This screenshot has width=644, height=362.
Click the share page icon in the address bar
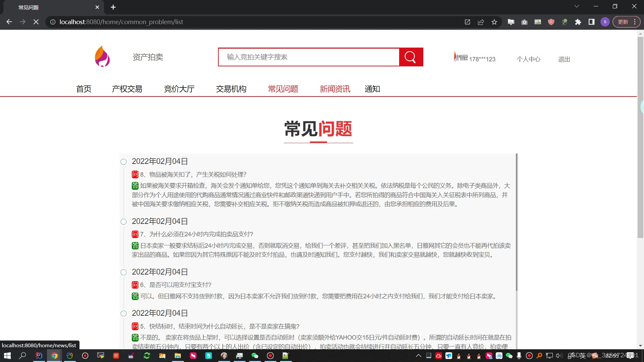pyautogui.click(x=481, y=22)
